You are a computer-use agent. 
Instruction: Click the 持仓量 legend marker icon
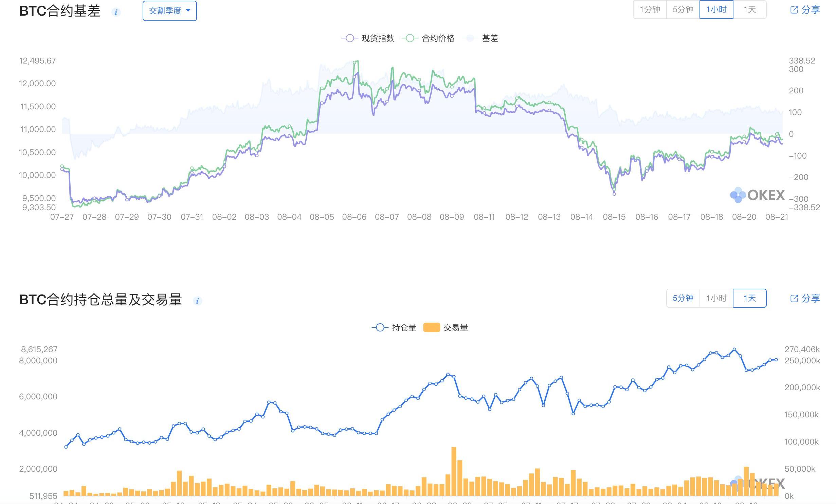click(x=380, y=328)
